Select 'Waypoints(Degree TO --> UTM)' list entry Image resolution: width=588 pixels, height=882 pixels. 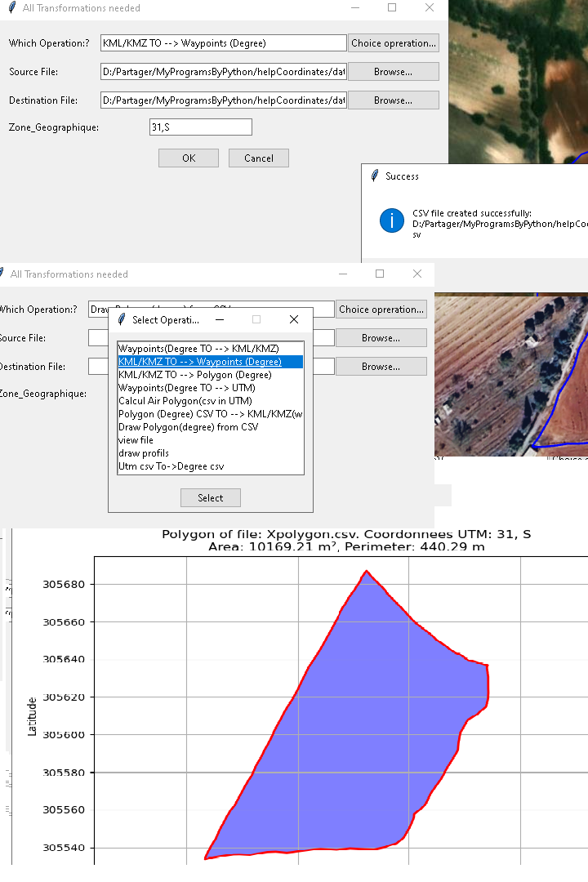[186, 388]
